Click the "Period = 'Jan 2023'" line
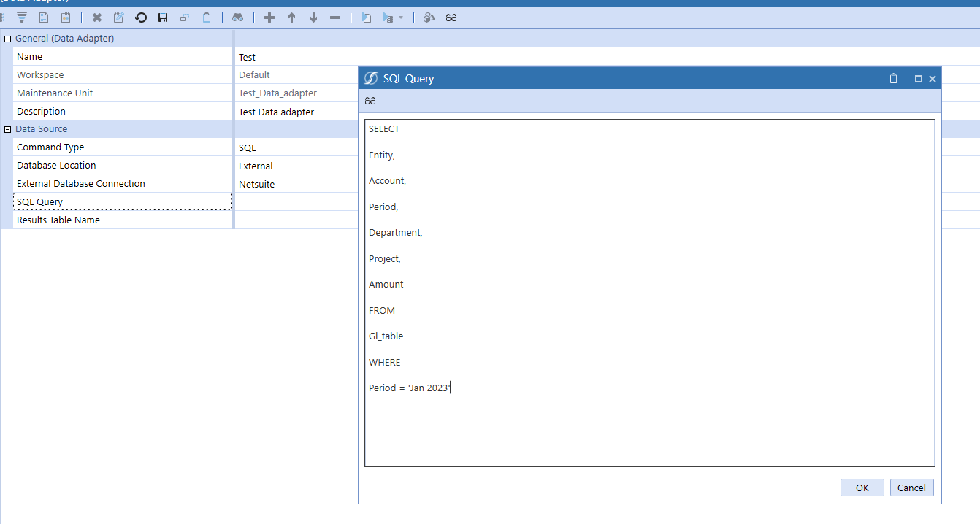The height and width of the screenshot is (524, 980). point(410,388)
